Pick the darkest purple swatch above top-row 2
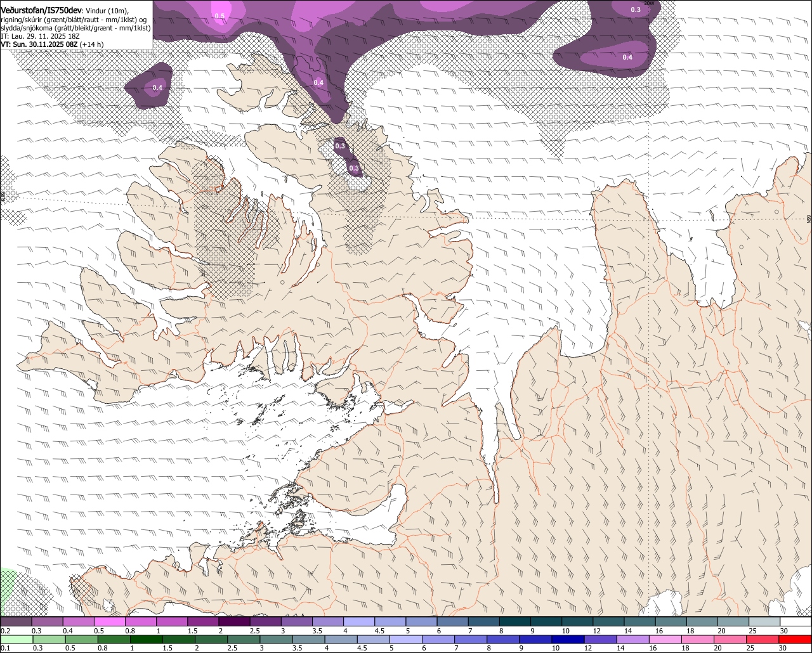This screenshot has height=653, width=812. click(234, 622)
